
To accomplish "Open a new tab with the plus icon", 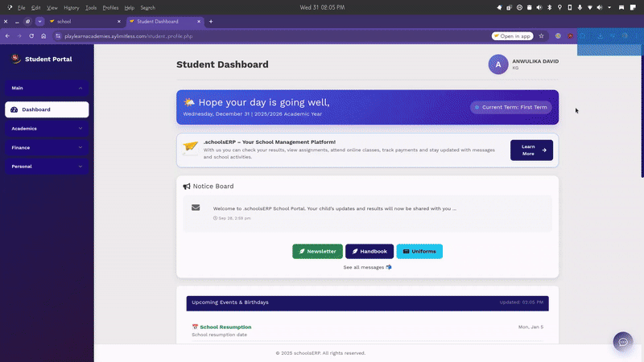I will coord(211,22).
